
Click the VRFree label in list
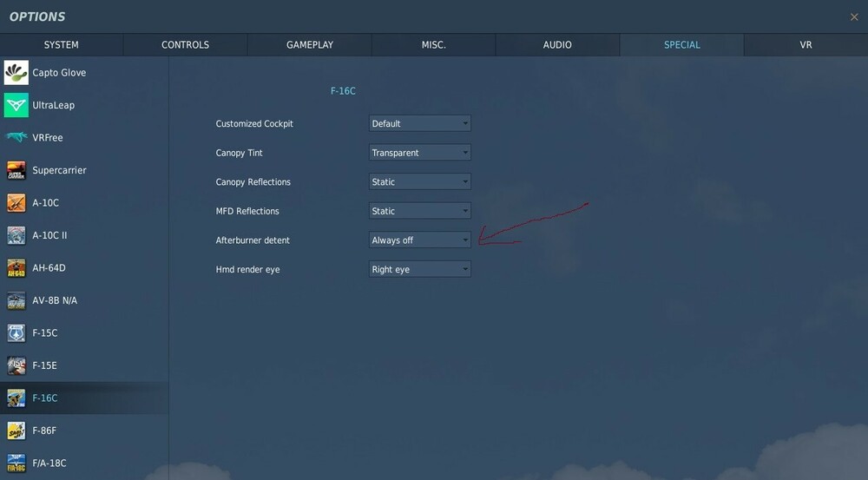pyautogui.click(x=48, y=137)
